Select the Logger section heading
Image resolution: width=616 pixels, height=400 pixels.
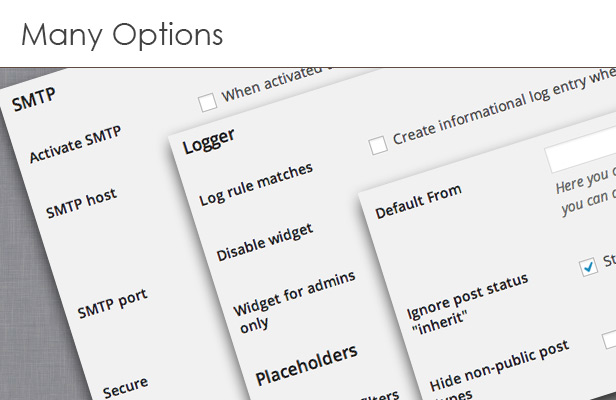click(x=207, y=145)
